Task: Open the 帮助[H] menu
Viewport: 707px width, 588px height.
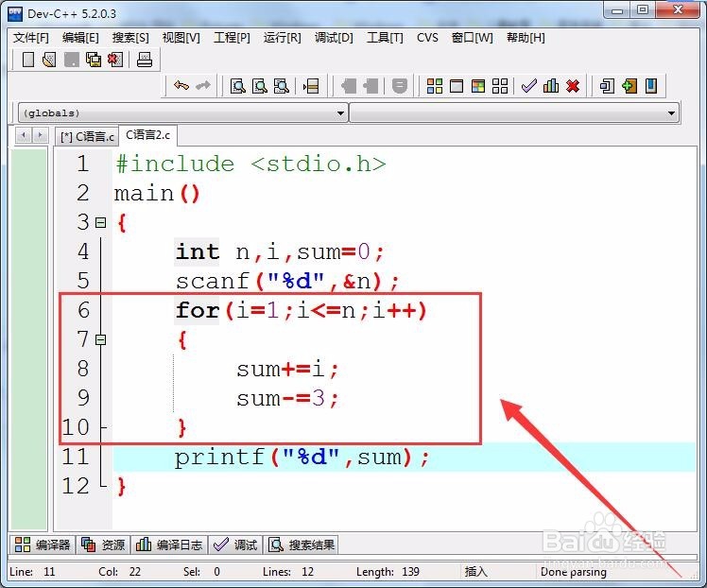Action: 526,38
